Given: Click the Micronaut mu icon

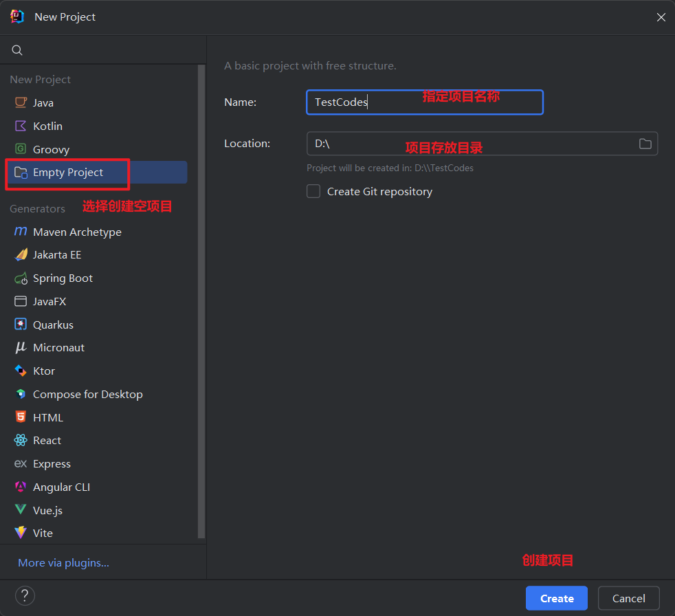Looking at the screenshot, I should (21, 347).
